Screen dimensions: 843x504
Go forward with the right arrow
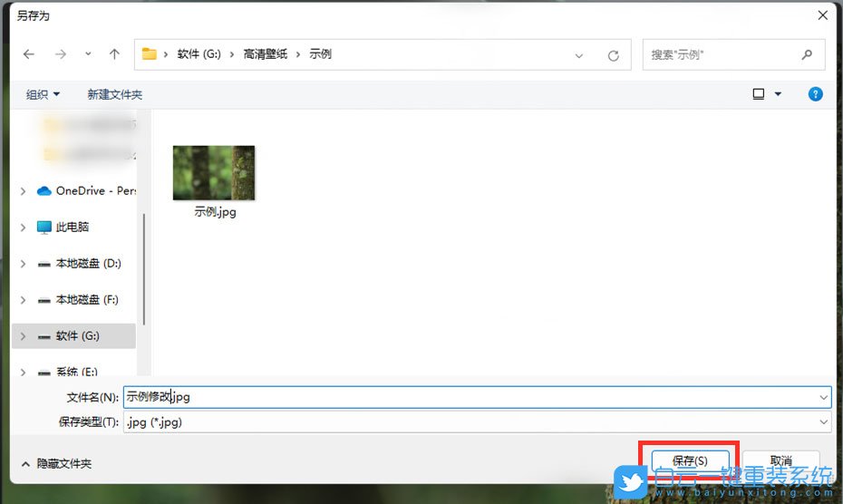tap(61, 54)
